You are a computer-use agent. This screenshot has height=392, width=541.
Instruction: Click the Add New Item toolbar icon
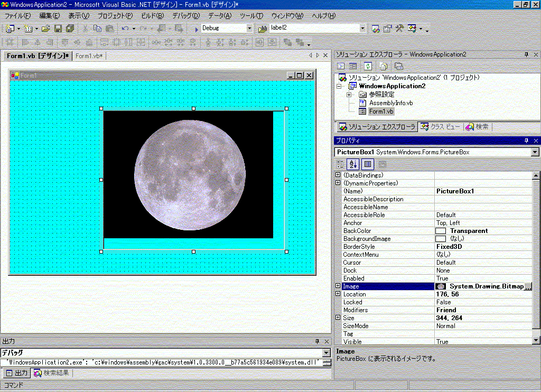click(29, 29)
